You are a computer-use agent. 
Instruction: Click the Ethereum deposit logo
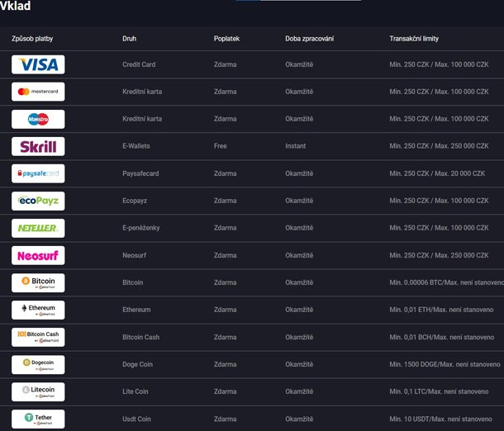pyautogui.click(x=38, y=310)
